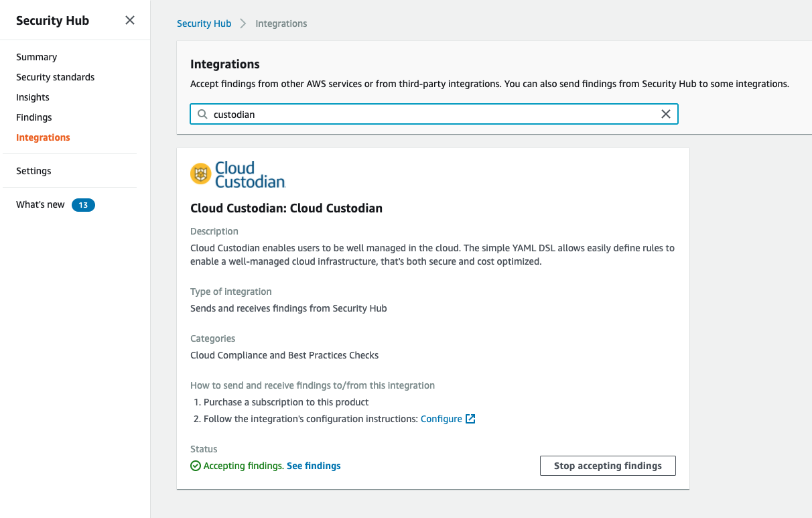This screenshot has height=518, width=812.
Task: Navigate to Findings
Action: 34,117
